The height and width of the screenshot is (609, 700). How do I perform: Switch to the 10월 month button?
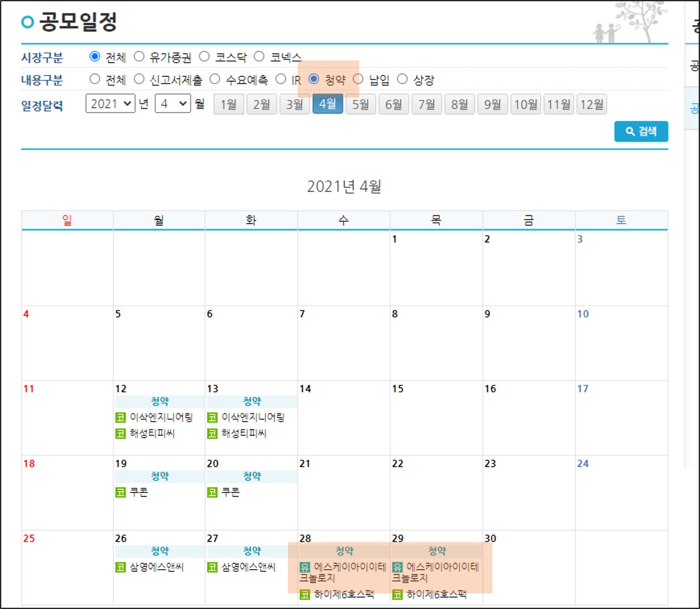(526, 104)
